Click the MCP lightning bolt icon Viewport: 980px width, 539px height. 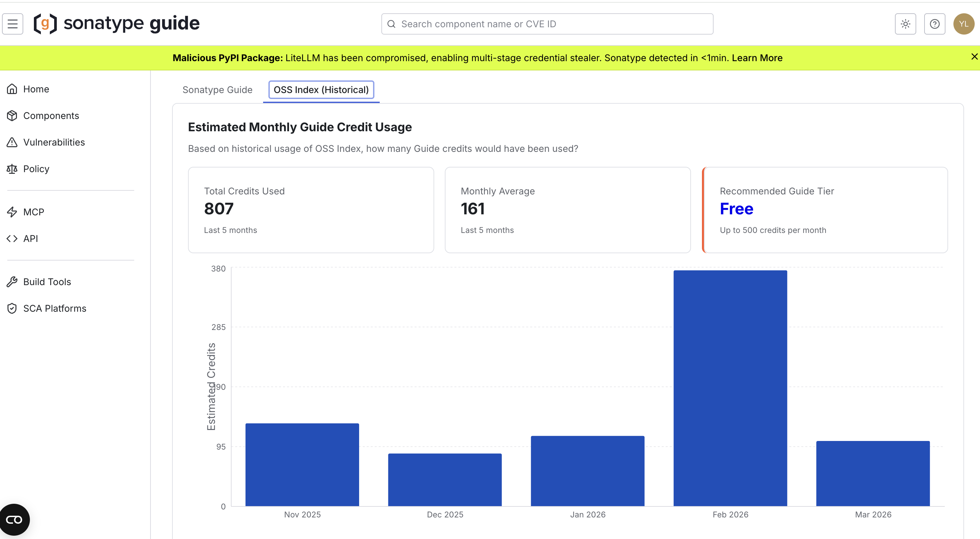[x=12, y=212]
